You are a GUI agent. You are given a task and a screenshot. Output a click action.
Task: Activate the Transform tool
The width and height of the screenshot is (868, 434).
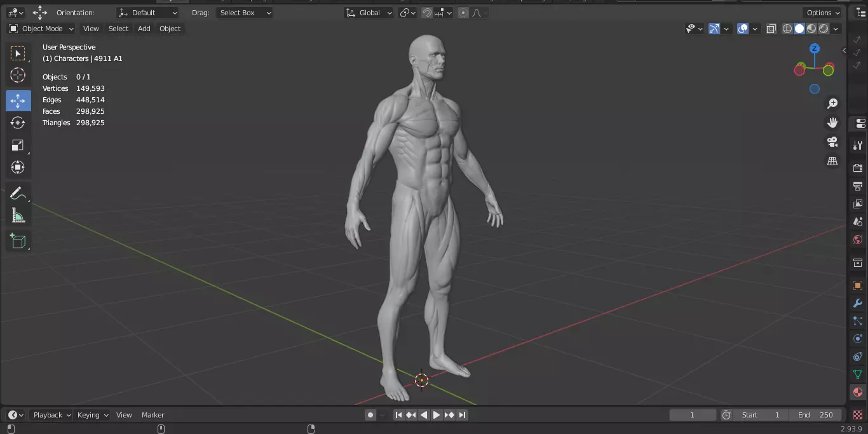click(18, 167)
